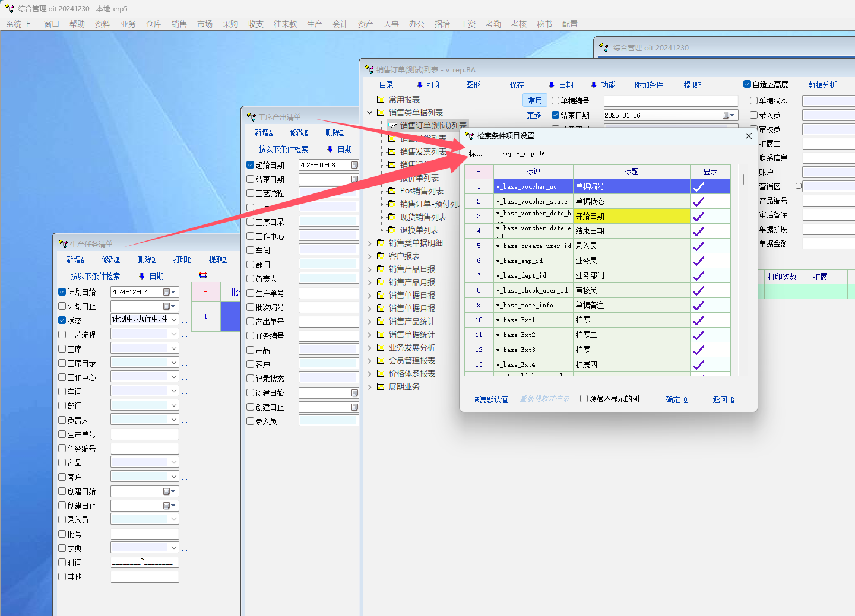Click the 退换单列表 folder icon

tap(392, 230)
